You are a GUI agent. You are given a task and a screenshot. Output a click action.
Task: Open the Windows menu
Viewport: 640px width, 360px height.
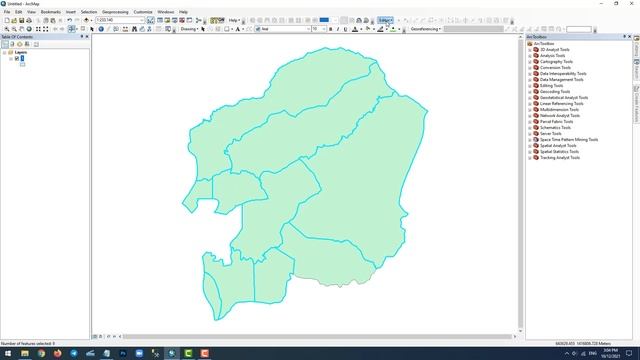[x=165, y=12]
